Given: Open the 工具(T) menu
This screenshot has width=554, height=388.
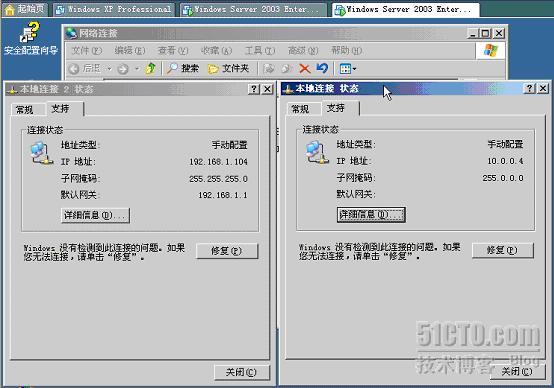Looking at the screenshot, I should click(260, 51).
